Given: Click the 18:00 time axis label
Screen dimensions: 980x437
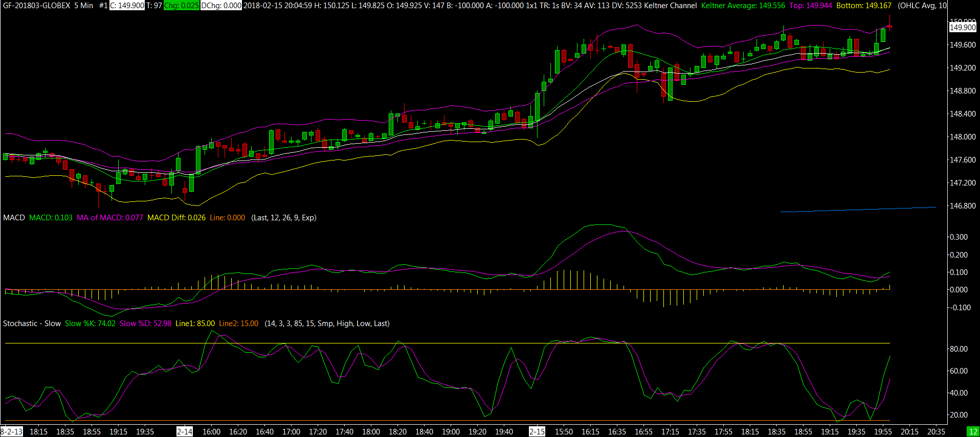Looking at the screenshot, I should 371,432.
